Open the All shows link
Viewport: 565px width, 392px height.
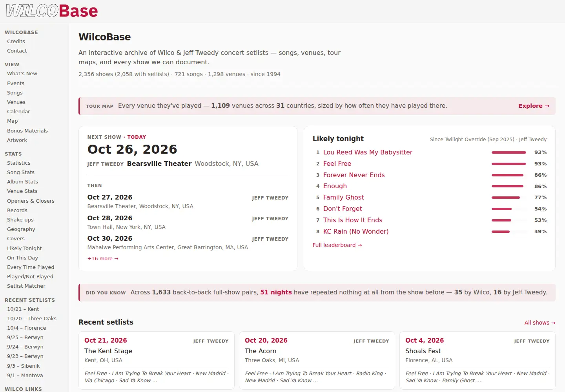tap(540, 323)
